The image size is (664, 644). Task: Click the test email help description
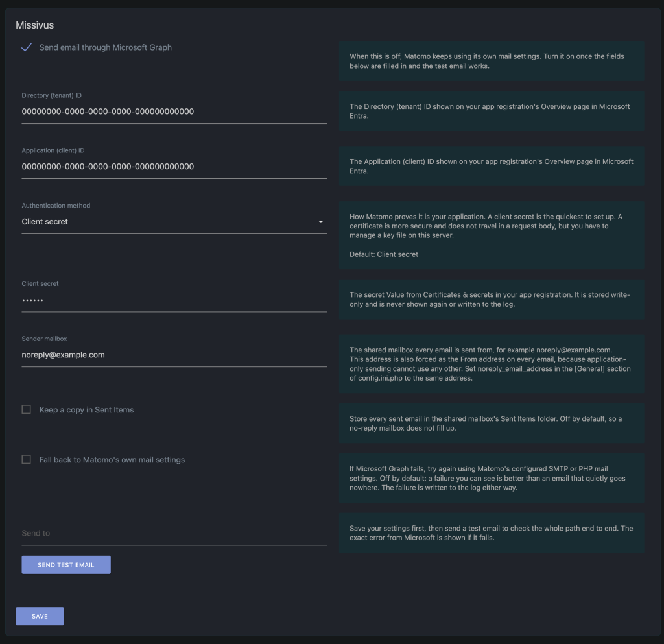pos(492,532)
